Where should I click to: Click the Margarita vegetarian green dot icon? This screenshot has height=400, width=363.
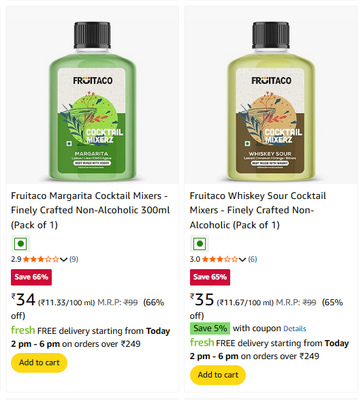(21, 244)
